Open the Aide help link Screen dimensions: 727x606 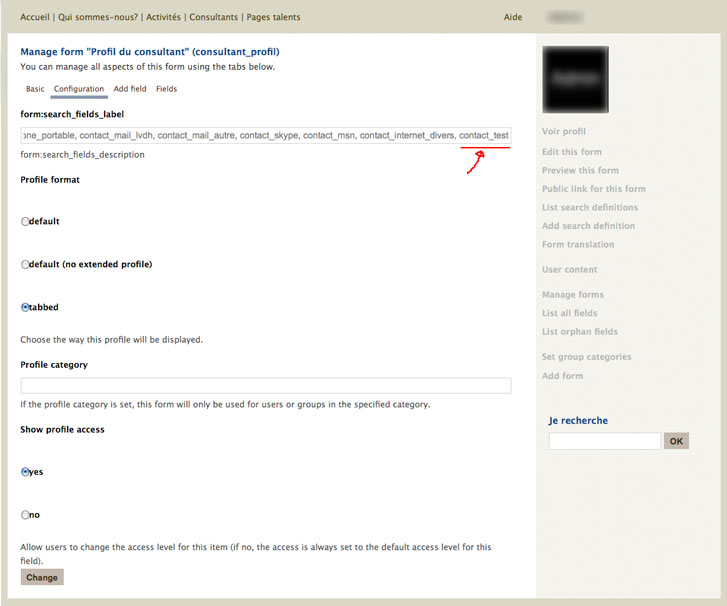click(513, 17)
